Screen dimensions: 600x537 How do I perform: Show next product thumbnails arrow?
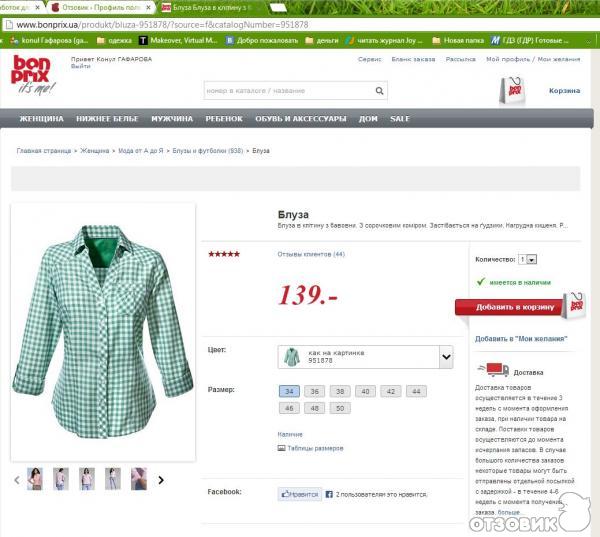pos(161,480)
